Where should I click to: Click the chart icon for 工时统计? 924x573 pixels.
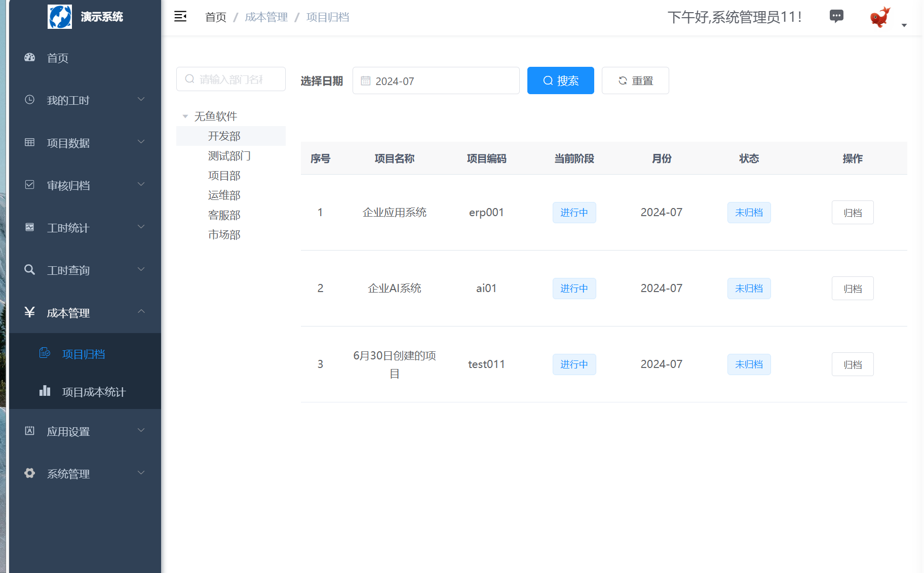[x=30, y=227]
